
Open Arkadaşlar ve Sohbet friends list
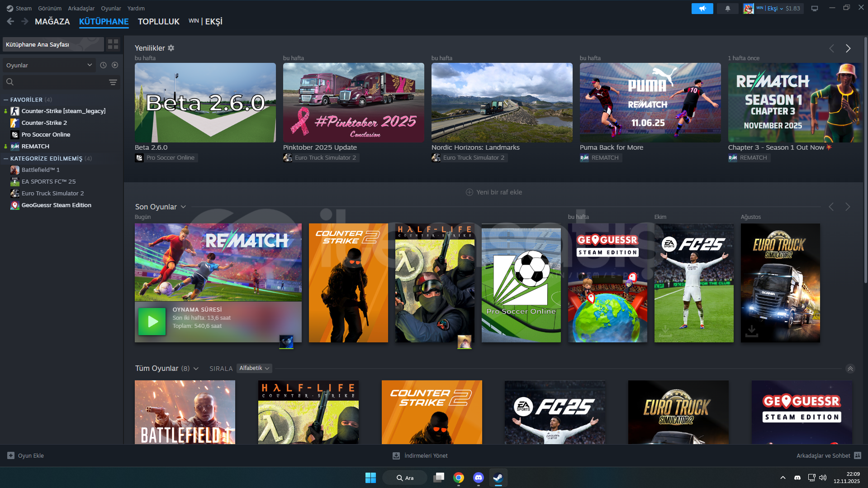(x=829, y=455)
